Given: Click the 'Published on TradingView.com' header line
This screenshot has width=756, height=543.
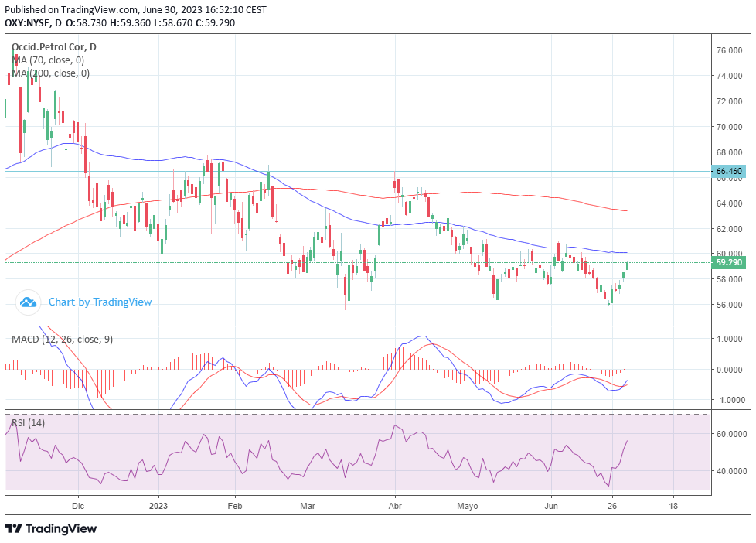Looking at the screenshot, I should pos(135,9).
